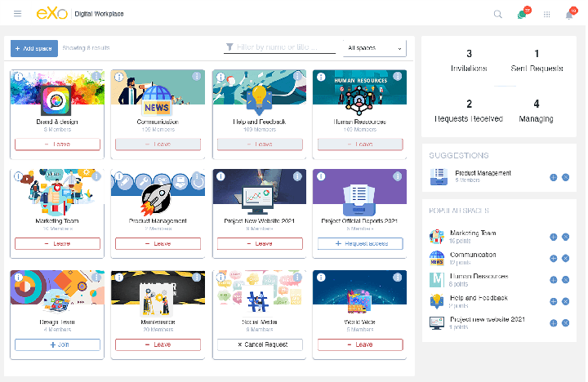Screen dimensions: 588x382
Task: Click info icon on Project New Website 2021 card
Action: coord(220,176)
